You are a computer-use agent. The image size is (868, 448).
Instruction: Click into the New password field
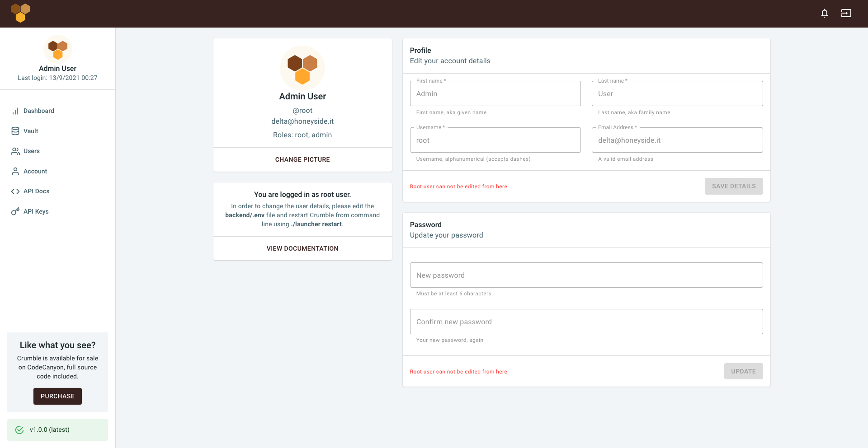586,275
